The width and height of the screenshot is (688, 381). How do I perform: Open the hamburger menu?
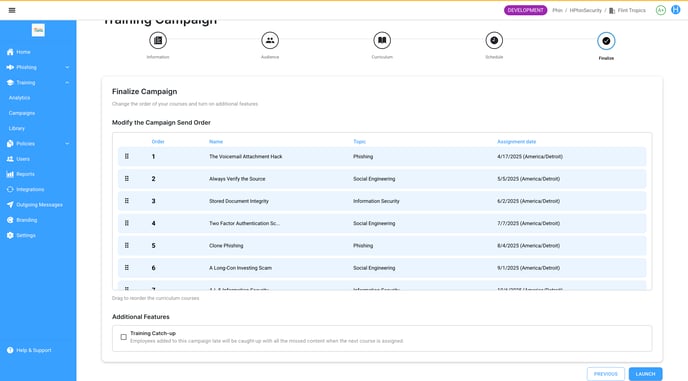click(12, 10)
